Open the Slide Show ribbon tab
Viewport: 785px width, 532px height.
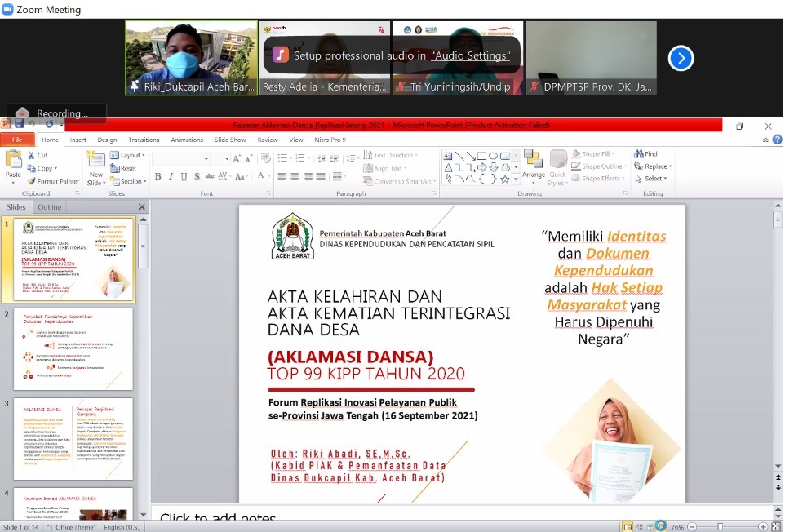coord(230,140)
